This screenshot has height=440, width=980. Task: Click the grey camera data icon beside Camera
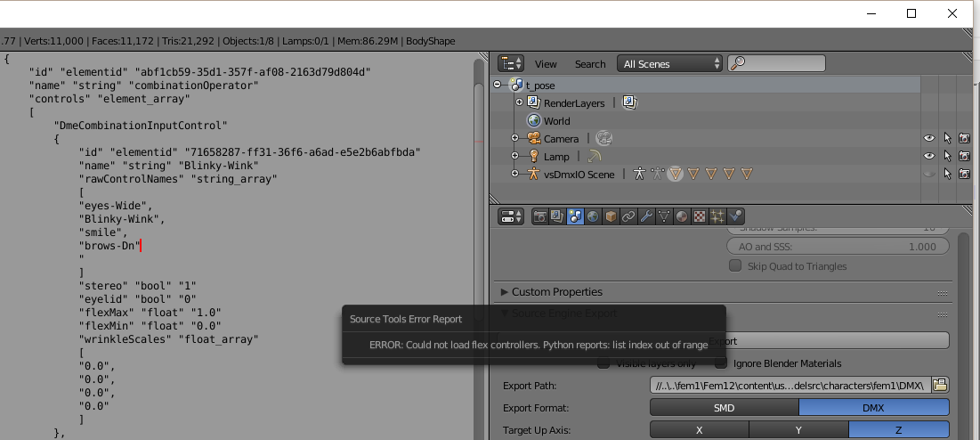point(603,138)
